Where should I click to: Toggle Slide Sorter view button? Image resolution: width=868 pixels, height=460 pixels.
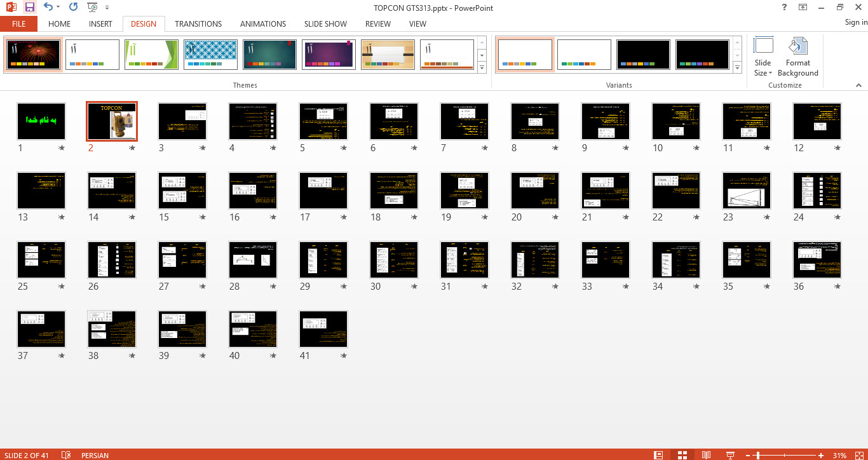click(682, 455)
